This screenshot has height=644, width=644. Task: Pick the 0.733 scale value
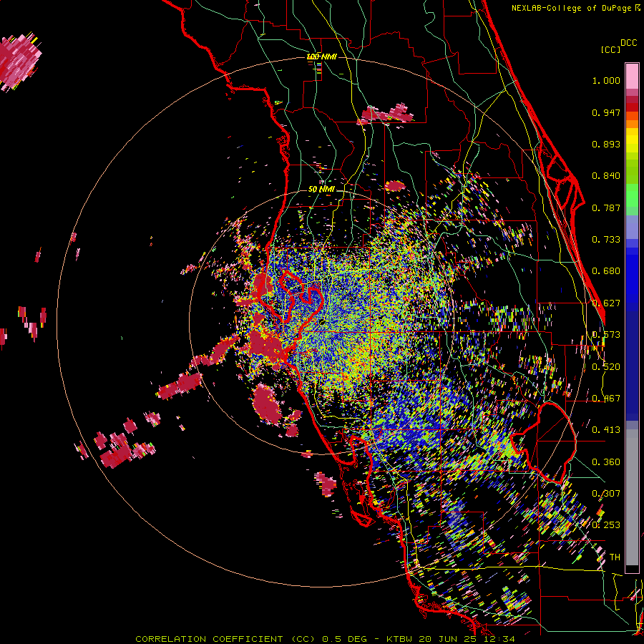(x=606, y=240)
